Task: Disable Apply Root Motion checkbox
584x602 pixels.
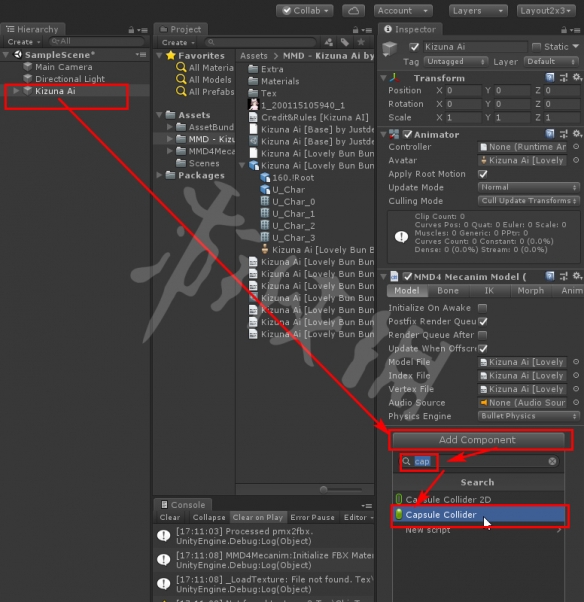Action: pyautogui.click(x=483, y=174)
